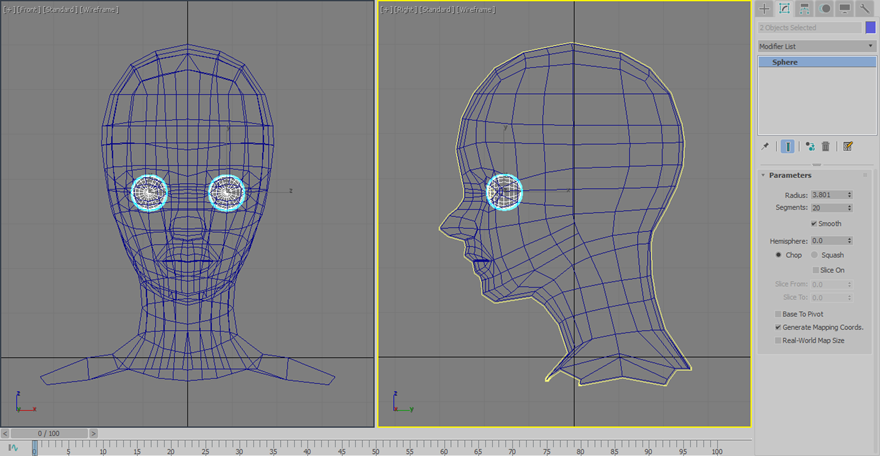This screenshot has height=456, width=880.
Task: Click the Parameters rollout grip dots
Action: [x=865, y=176]
